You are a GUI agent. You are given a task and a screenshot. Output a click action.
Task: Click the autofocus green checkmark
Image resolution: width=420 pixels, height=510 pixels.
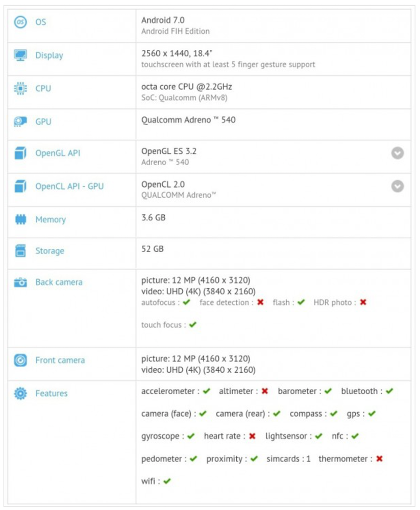(x=187, y=302)
